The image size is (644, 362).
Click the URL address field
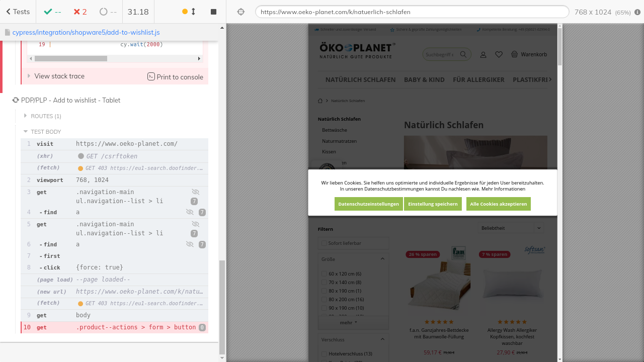point(412,12)
